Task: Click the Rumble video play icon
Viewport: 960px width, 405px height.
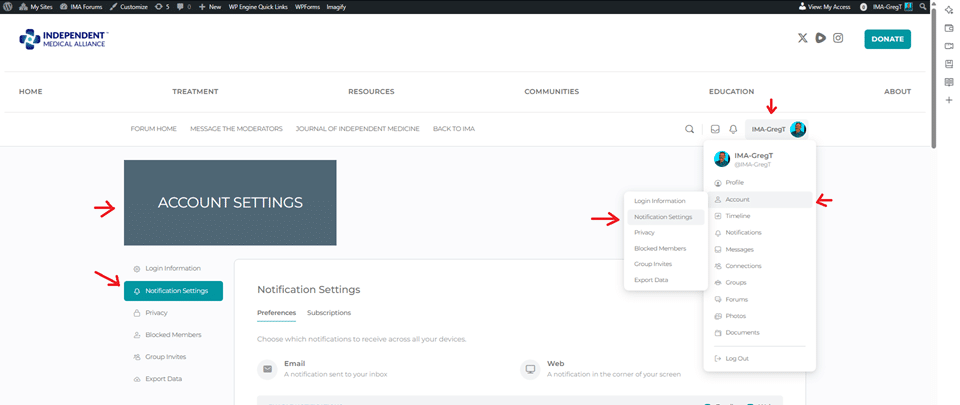Action: [x=820, y=38]
